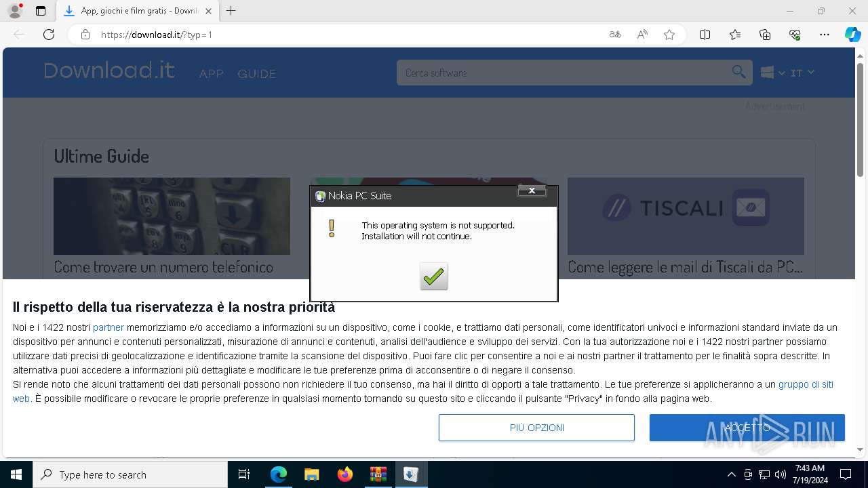Image resolution: width=868 pixels, height=488 pixels.
Task: Activate Read aloud icon
Action: tap(642, 35)
